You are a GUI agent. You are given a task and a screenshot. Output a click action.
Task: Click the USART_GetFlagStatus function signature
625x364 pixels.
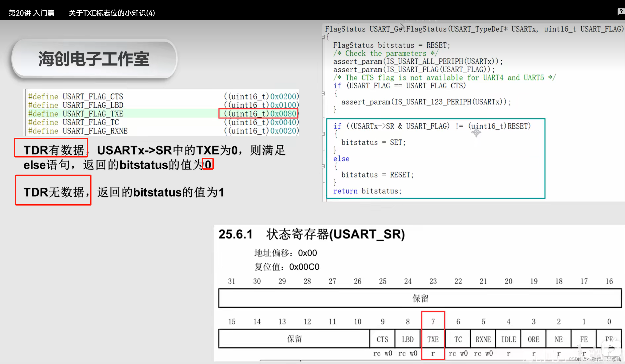pyautogui.click(x=474, y=29)
